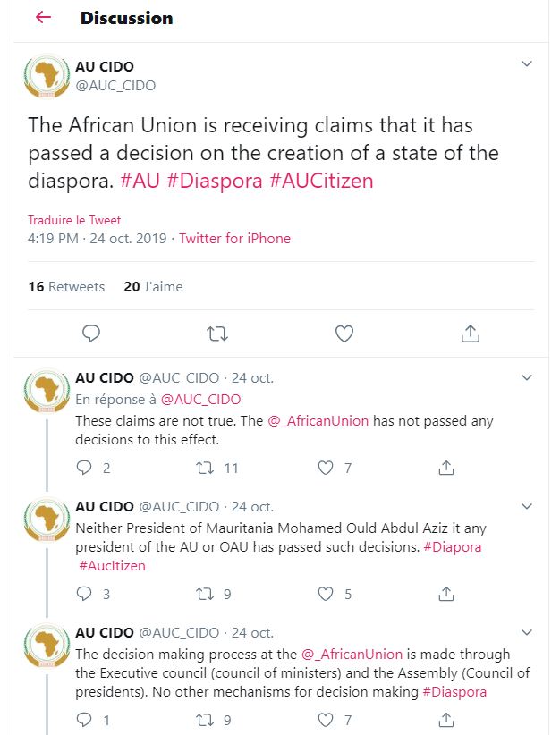This screenshot has height=735, width=560.
Task: Retweet the reply mentioning President of Mauritania
Action: point(206,594)
